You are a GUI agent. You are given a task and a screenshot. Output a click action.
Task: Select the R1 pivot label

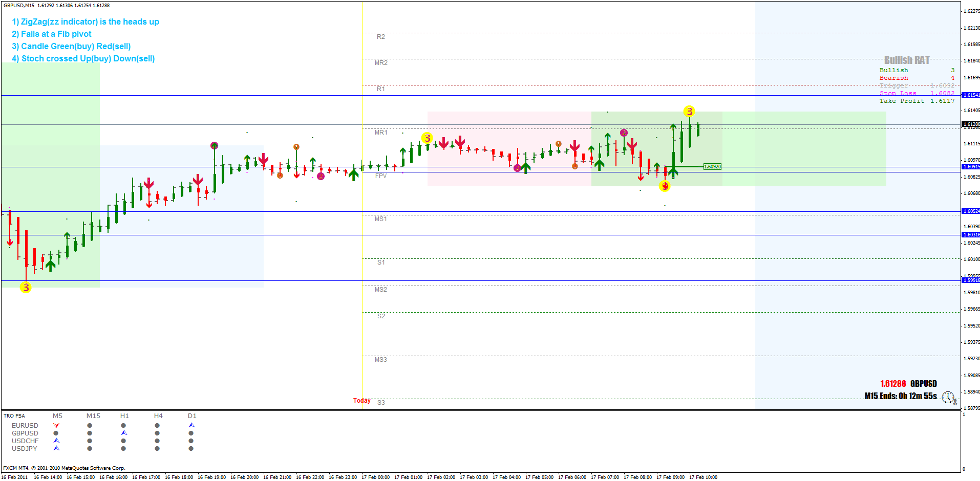tap(381, 89)
